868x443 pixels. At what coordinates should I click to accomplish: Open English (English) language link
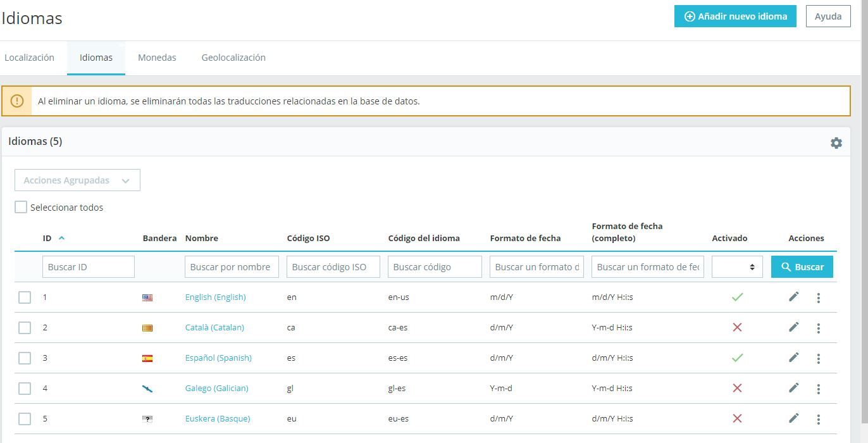point(215,297)
